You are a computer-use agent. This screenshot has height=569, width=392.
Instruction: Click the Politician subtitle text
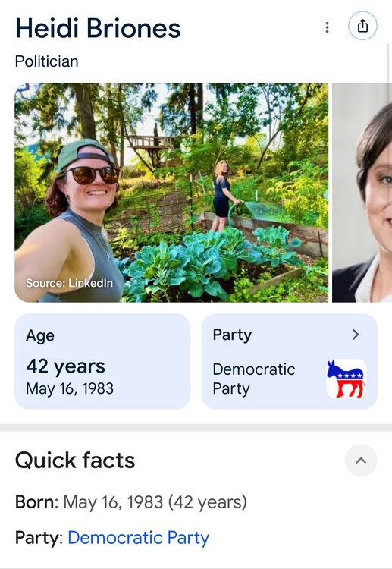(47, 61)
